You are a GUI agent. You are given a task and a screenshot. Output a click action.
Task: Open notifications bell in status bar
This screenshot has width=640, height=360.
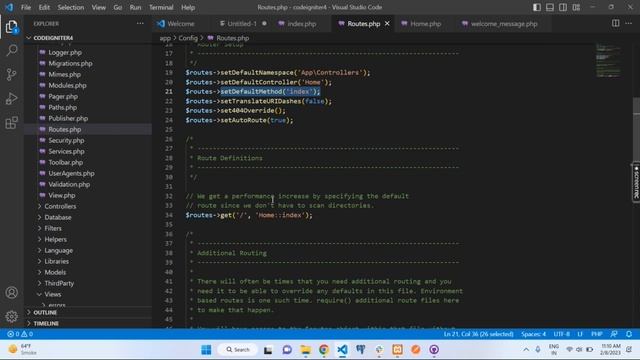point(629,334)
